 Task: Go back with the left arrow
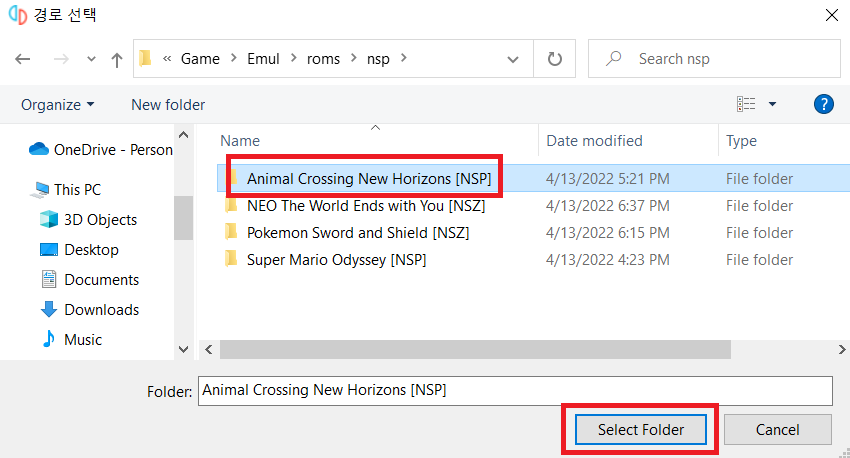[22, 59]
